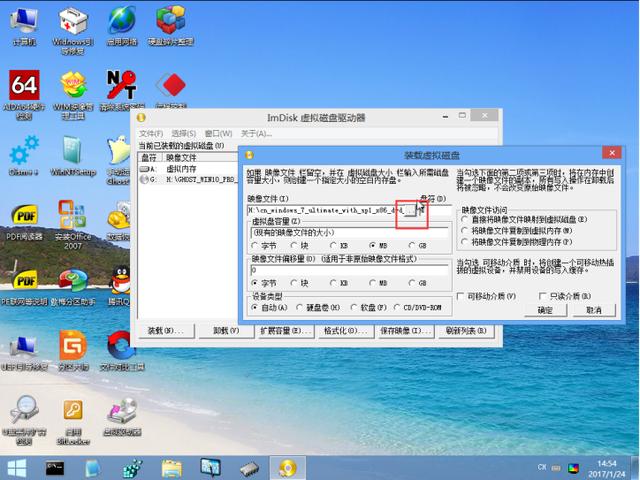Click the ImDisk yellow disc taskbar icon
640x480 pixels.
[x=288, y=468]
